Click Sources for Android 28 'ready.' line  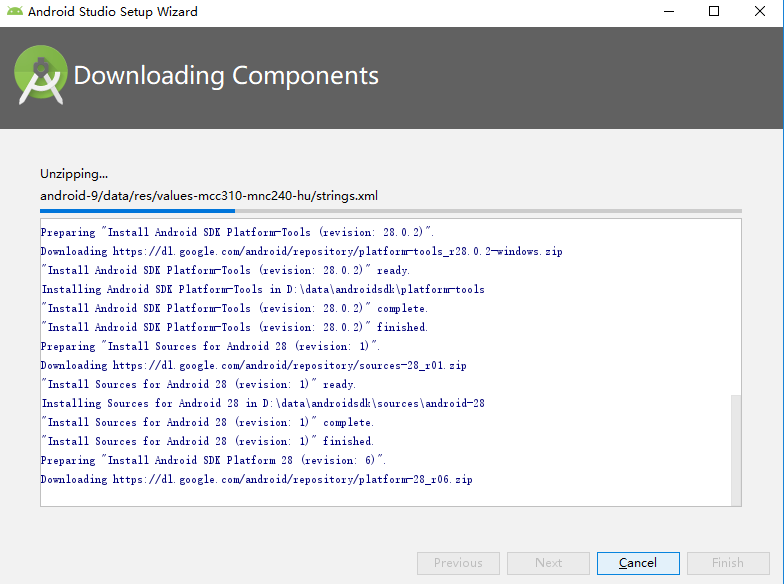[198, 384]
